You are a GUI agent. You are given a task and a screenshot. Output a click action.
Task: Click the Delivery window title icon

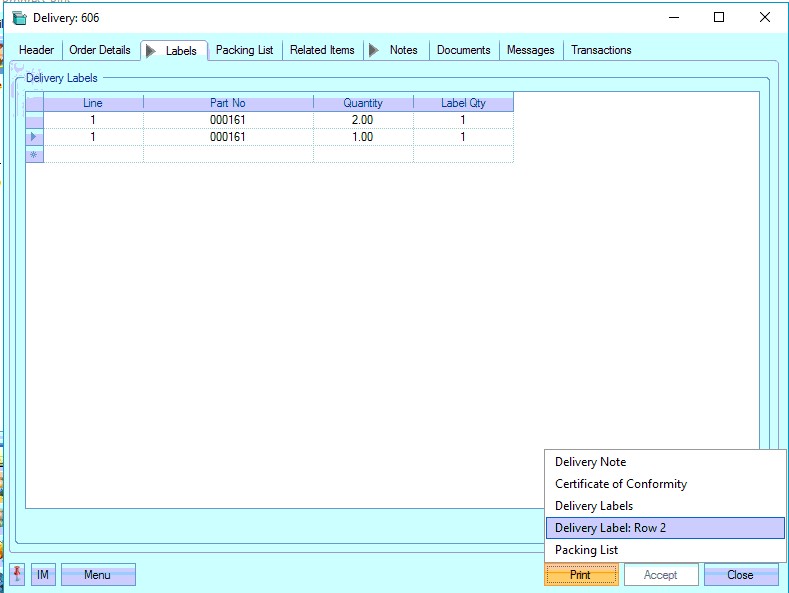(19, 18)
